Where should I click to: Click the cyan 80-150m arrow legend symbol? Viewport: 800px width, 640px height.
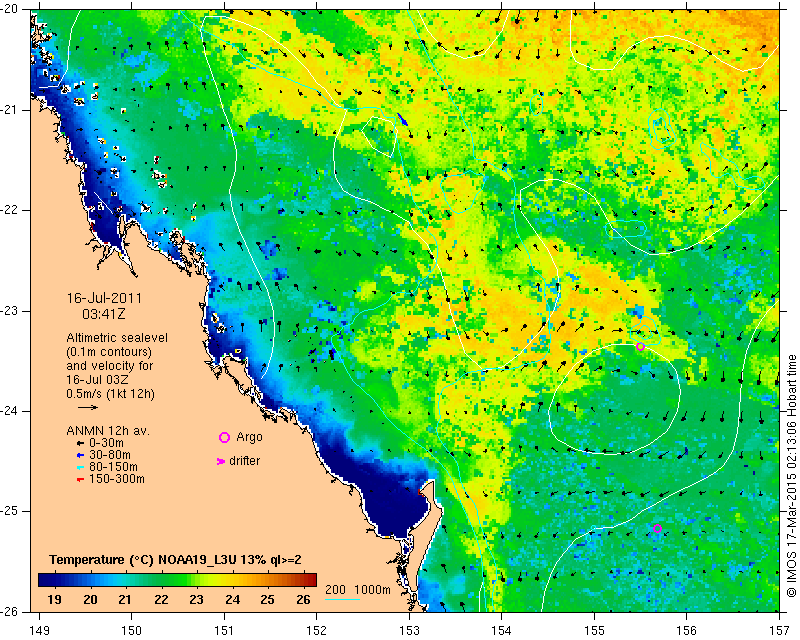coord(80,467)
